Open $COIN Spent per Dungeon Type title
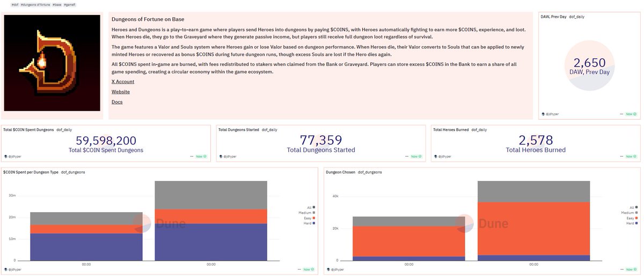Image resolution: width=644 pixels, height=276 pixels. coord(31,172)
